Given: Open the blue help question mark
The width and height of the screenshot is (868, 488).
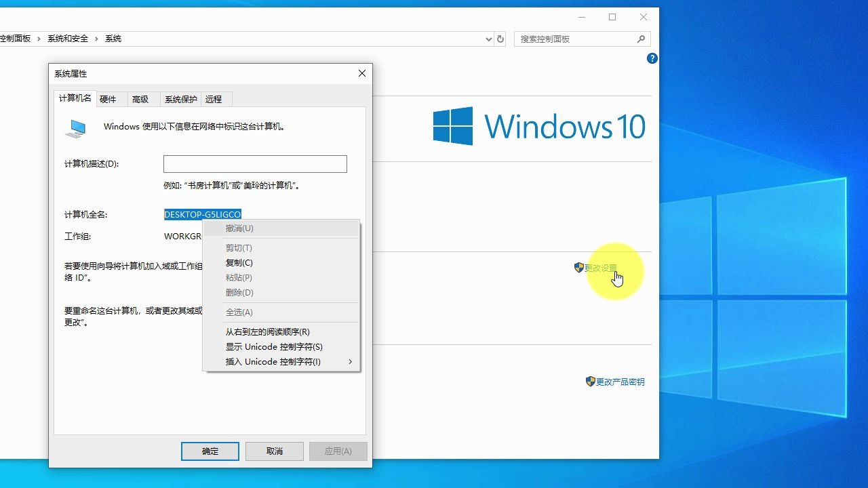Looking at the screenshot, I should point(652,58).
